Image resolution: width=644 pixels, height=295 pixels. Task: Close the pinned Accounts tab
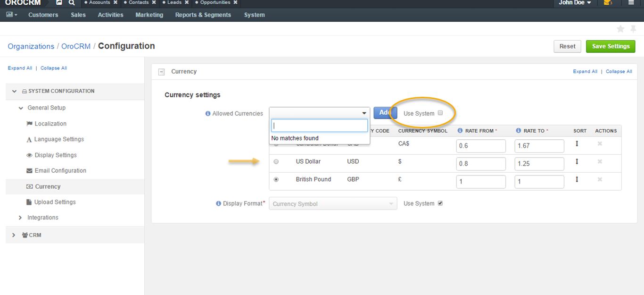116,2
